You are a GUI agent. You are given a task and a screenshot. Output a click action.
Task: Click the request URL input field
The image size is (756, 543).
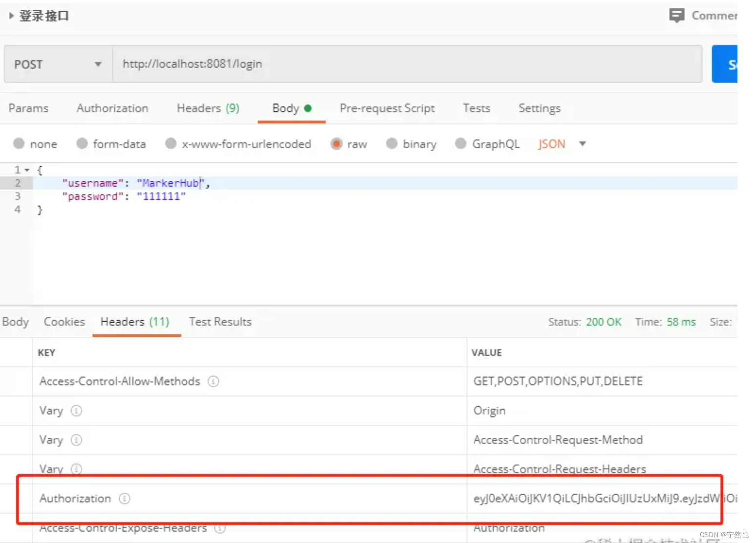pyautogui.click(x=407, y=64)
